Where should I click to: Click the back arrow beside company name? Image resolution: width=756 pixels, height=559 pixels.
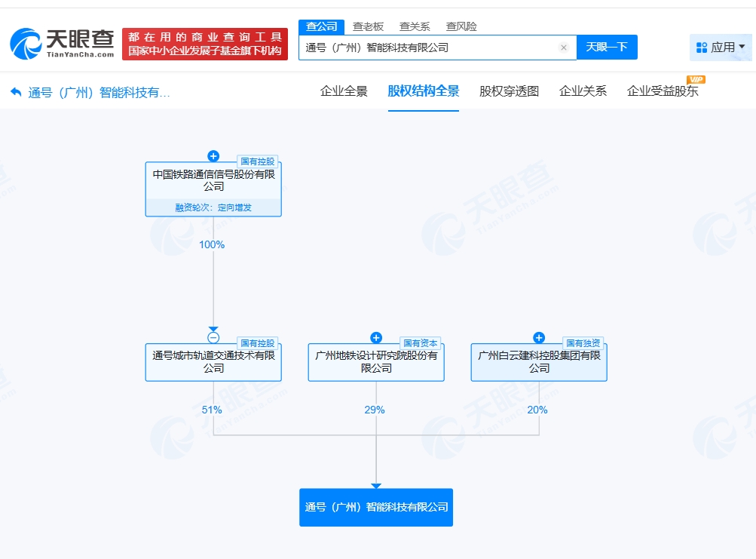coord(16,92)
